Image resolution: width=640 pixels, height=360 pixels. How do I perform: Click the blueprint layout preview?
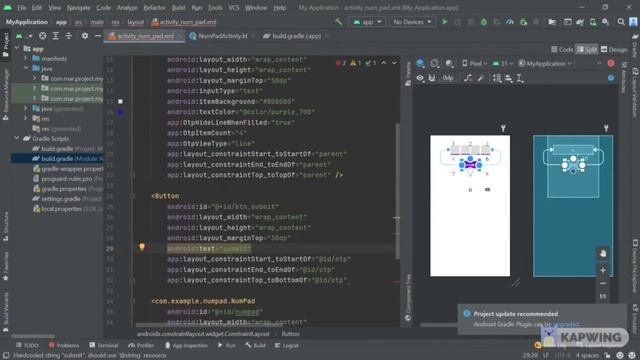tap(573, 206)
